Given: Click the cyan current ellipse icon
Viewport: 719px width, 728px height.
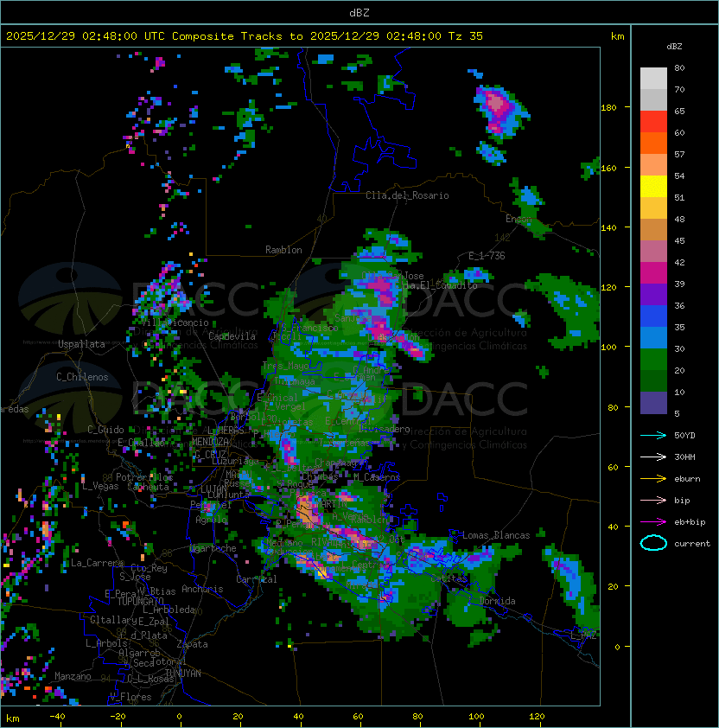Looking at the screenshot, I should pyautogui.click(x=653, y=543).
